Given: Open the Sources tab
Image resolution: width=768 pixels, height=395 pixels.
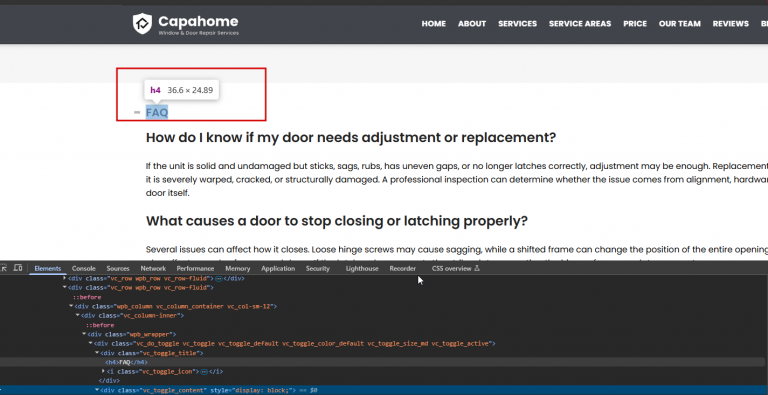Looking at the screenshot, I should coord(118,269).
